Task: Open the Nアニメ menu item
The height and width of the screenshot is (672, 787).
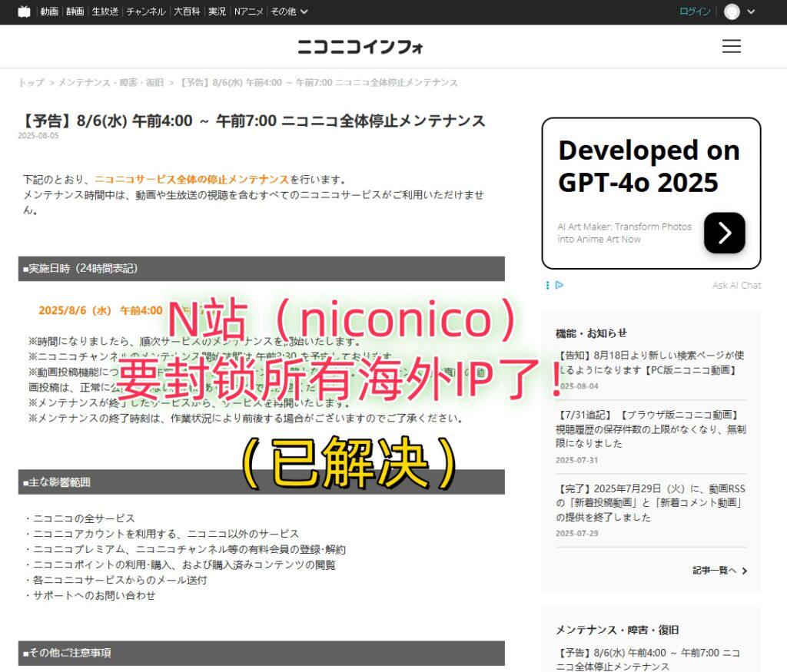Action: coord(248,12)
